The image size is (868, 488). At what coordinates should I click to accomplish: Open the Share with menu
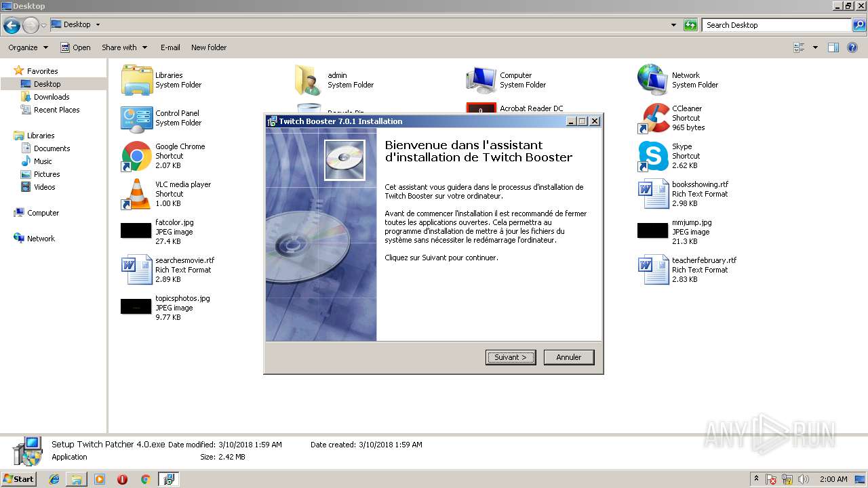(x=124, y=47)
